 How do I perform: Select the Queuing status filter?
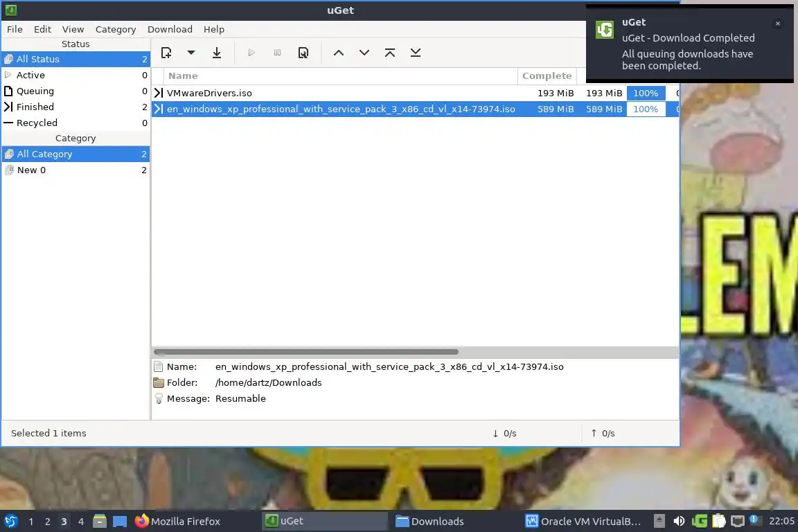pos(76,91)
